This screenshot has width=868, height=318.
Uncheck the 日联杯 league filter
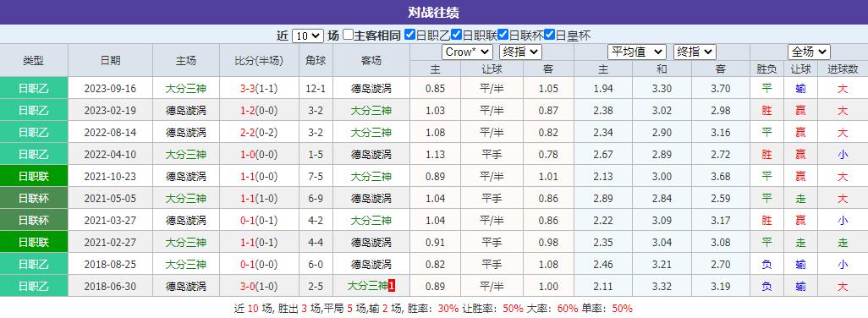click(x=503, y=35)
